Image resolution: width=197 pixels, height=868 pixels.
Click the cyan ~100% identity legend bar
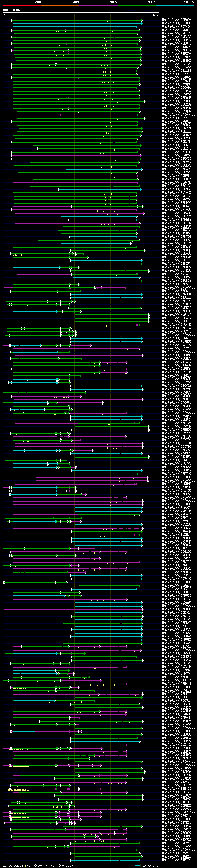tap(175, 6)
